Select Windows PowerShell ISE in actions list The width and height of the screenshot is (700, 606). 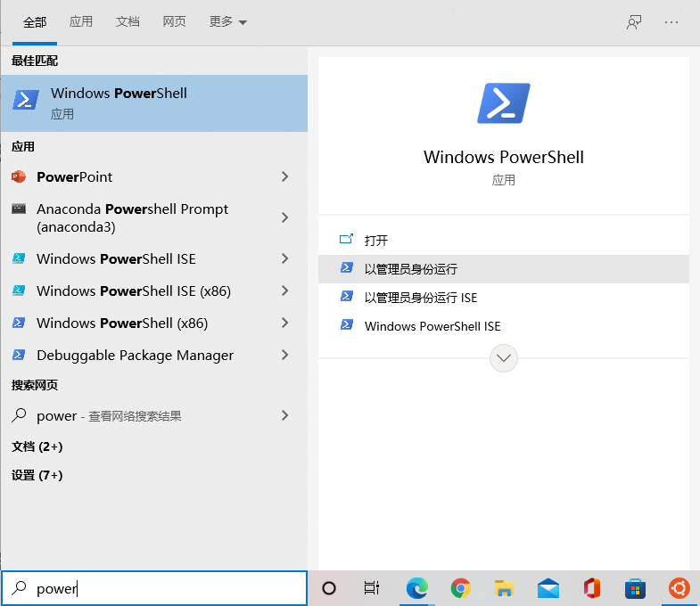pos(504,326)
